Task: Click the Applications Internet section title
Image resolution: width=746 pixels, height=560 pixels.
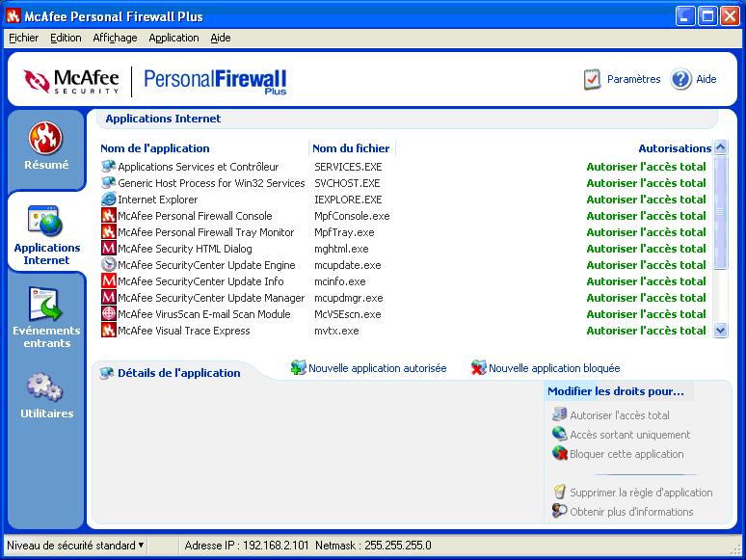Action: 163,119
